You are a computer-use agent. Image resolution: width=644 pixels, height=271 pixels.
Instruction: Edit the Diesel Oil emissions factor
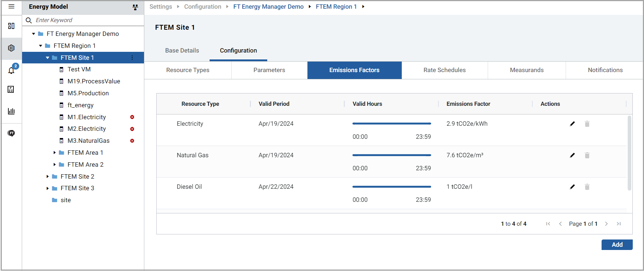tap(572, 187)
